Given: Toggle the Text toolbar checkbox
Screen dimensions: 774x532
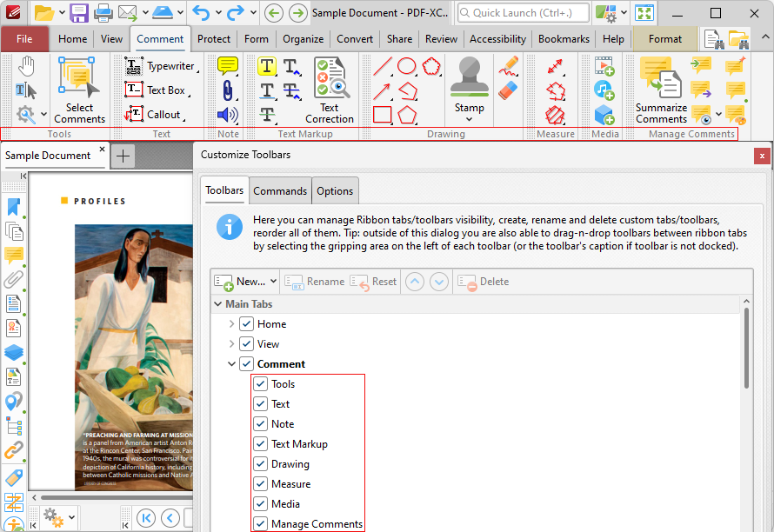Looking at the screenshot, I should click(261, 404).
